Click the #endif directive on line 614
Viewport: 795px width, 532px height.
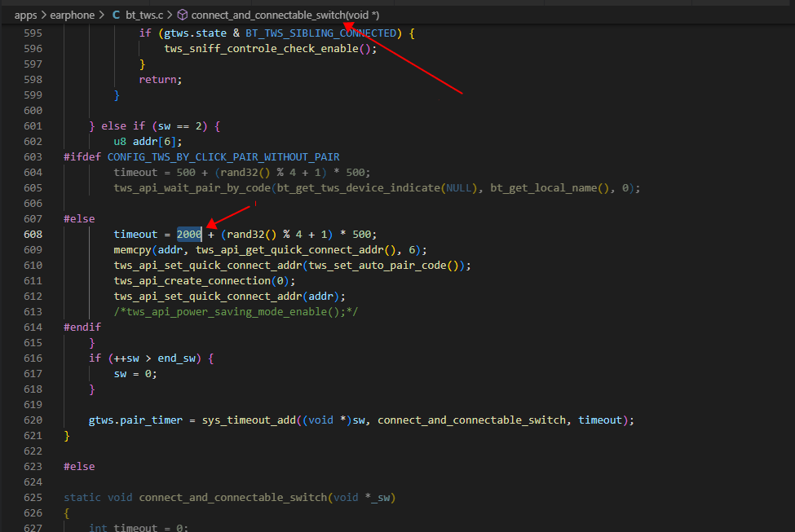[82, 328]
